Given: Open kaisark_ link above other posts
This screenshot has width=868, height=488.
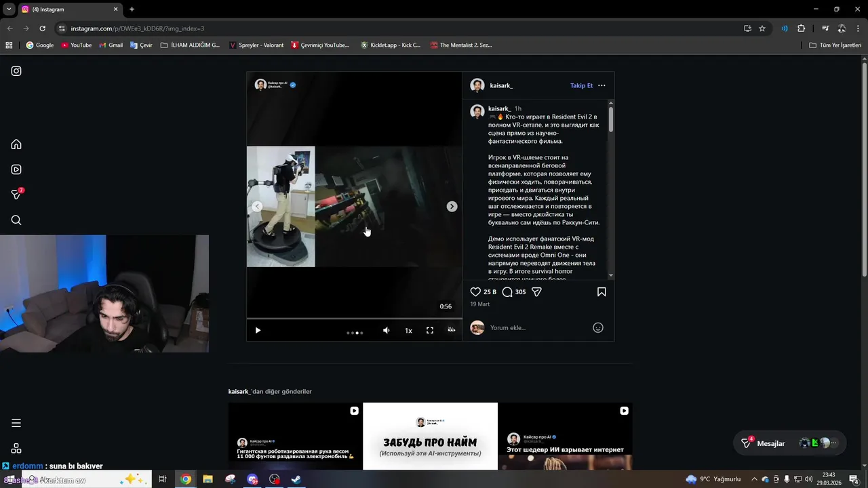Looking at the screenshot, I should (239, 391).
